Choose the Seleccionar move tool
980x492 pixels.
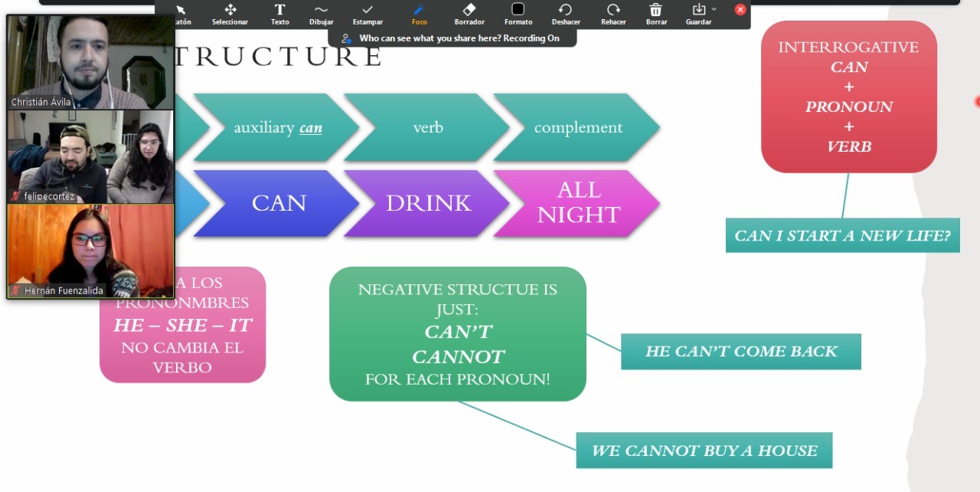tap(230, 14)
